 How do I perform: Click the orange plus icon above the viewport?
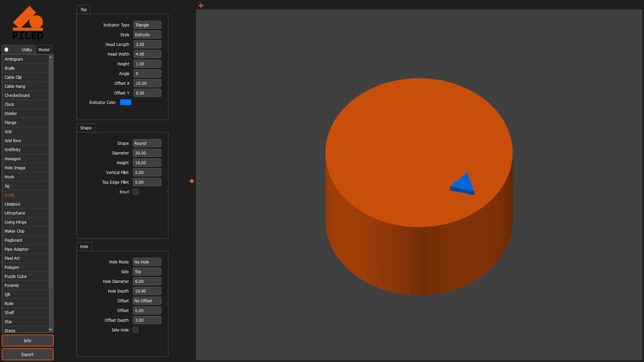click(x=201, y=5)
